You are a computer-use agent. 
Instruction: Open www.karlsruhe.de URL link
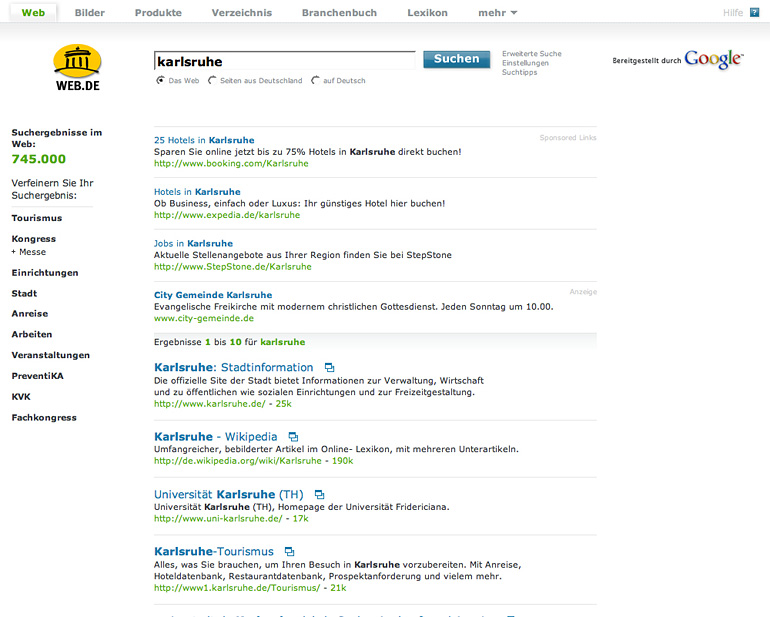tap(209, 404)
